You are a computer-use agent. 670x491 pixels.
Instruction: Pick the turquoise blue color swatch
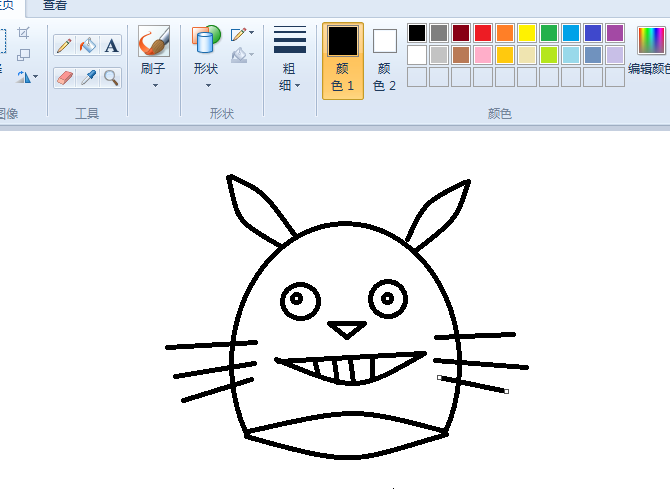(x=571, y=33)
